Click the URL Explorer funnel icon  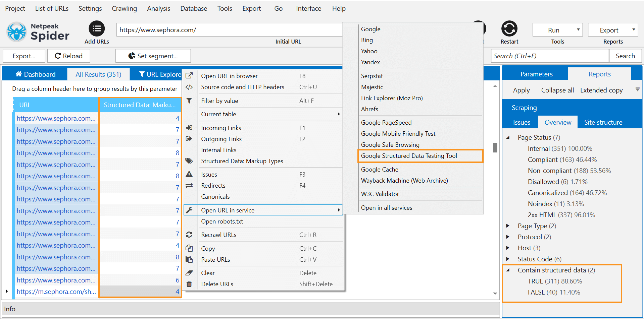142,74
